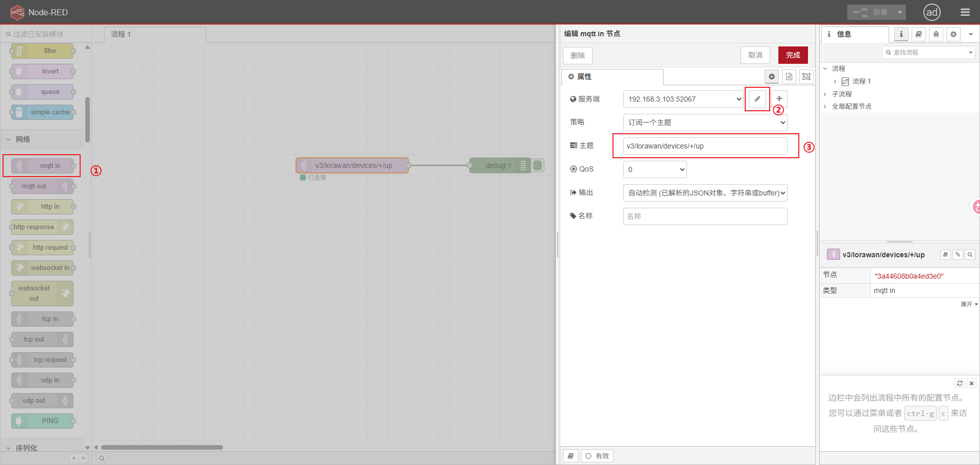This screenshot has width=980, height=465.
Task: Select the simple cache palette node
Action: [42, 112]
